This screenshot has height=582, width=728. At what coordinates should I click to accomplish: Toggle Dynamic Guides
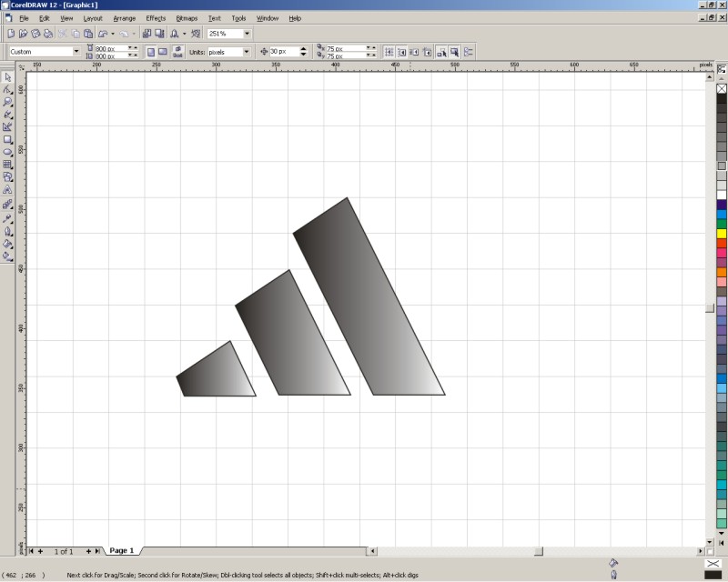point(428,52)
